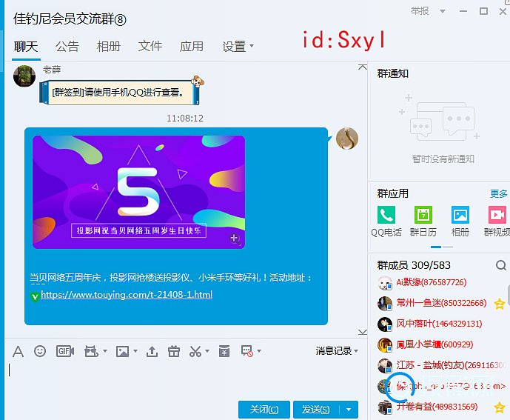Click the second page indicator under 群应用
The height and width of the screenshot is (420, 510).
tap(448, 247)
